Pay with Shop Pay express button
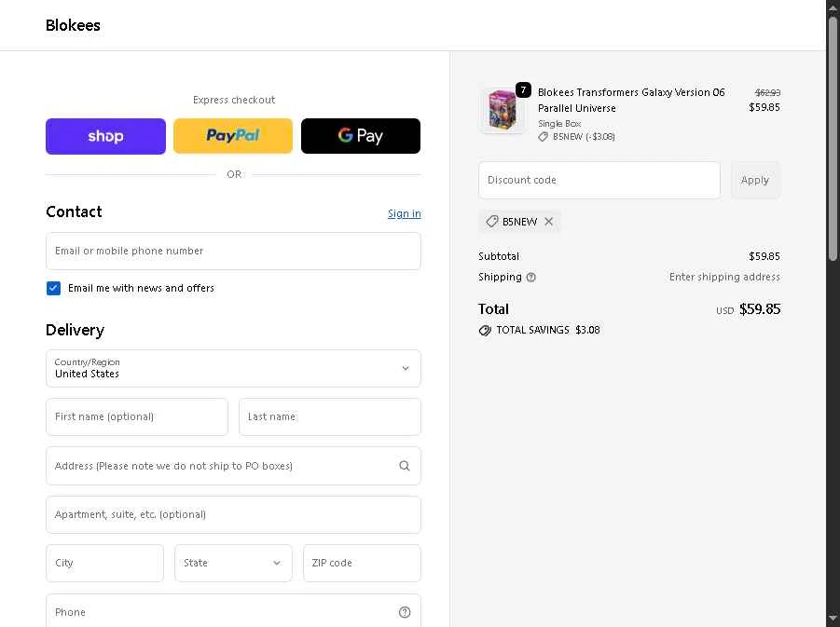Viewport: 840px width, 627px height. [x=105, y=136]
